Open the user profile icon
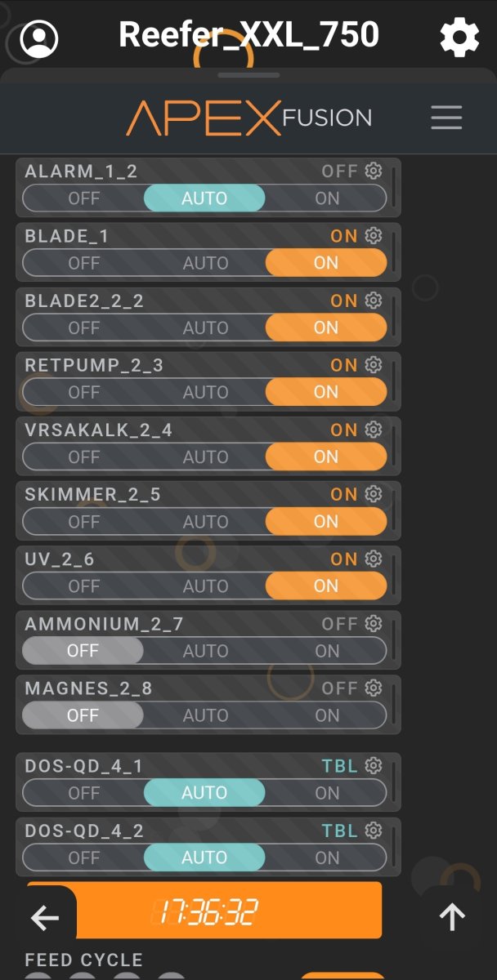The width and height of the screenshot is (497, 980). (x=38, y=38)
